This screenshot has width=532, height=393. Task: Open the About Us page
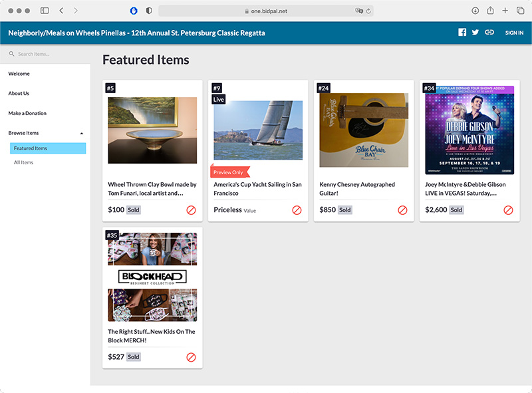pos(19,93)
